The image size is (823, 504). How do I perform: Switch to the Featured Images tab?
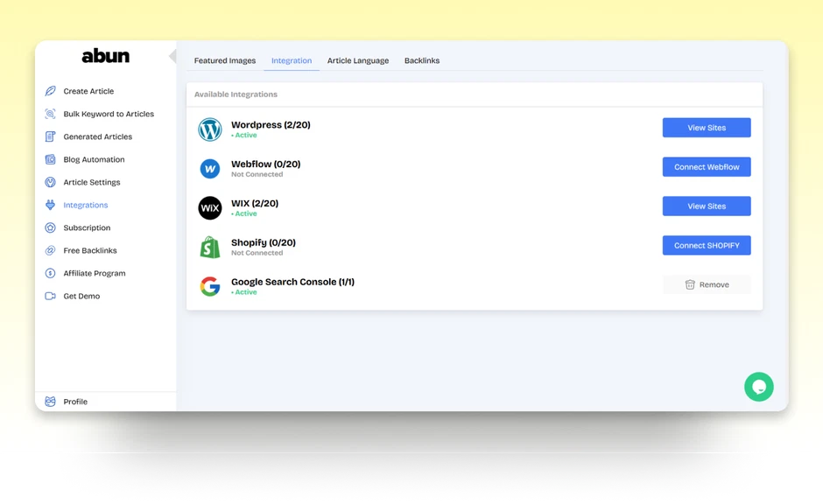pyautogui.click(x=225, y=61)
